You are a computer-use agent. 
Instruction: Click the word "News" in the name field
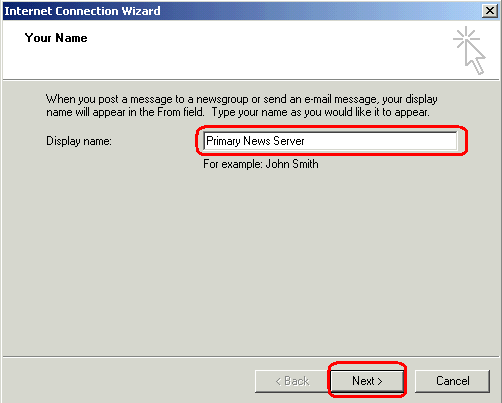click(257, 141)
